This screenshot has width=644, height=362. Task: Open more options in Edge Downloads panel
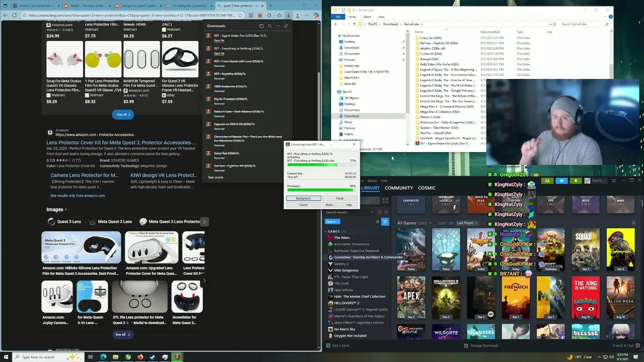coord(278,26)
